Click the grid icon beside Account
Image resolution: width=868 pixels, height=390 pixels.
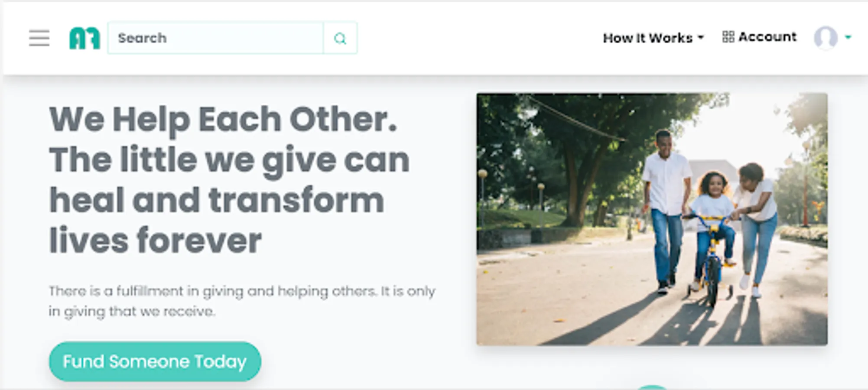728,37
